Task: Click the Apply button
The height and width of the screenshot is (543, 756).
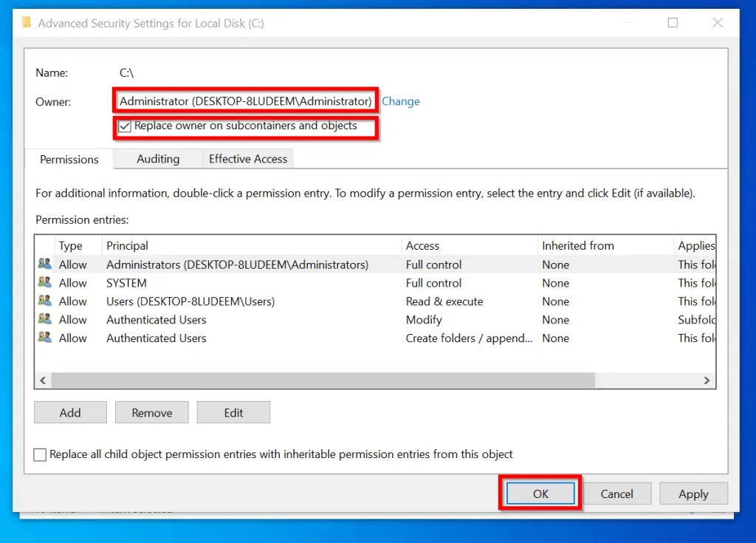Action: pos(693,494)
